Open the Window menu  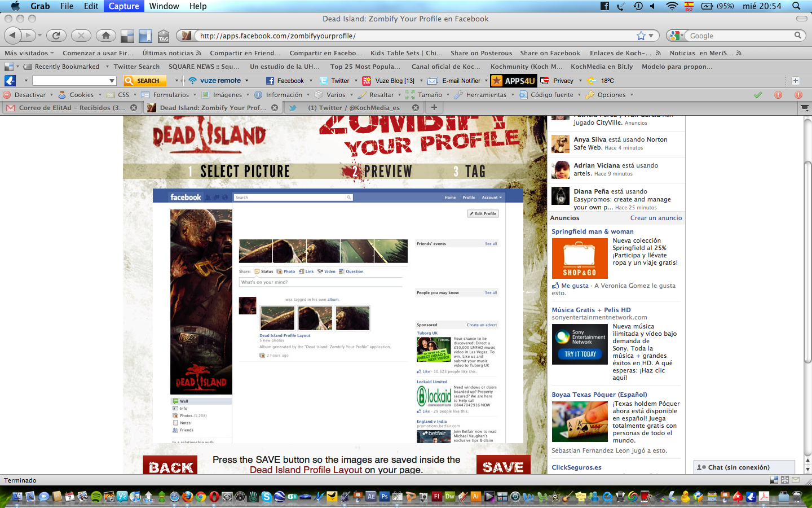(164, 6)
